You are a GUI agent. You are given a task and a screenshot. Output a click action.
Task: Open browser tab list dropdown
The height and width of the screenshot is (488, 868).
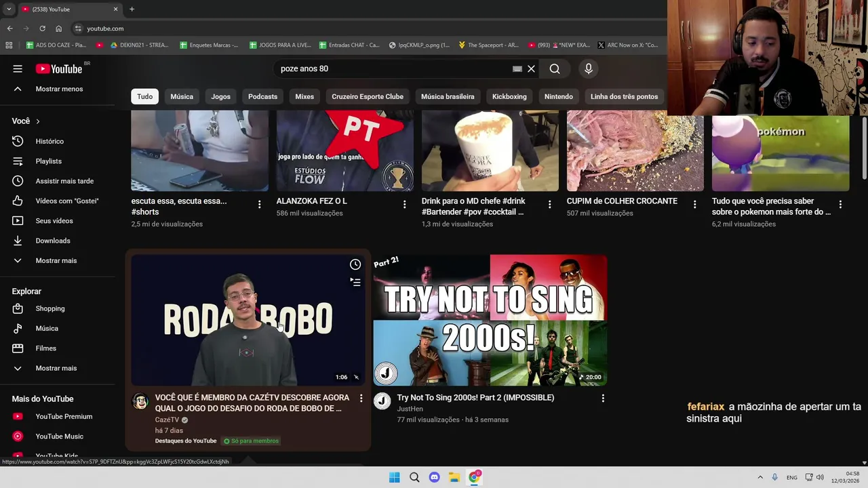point(8,9)
